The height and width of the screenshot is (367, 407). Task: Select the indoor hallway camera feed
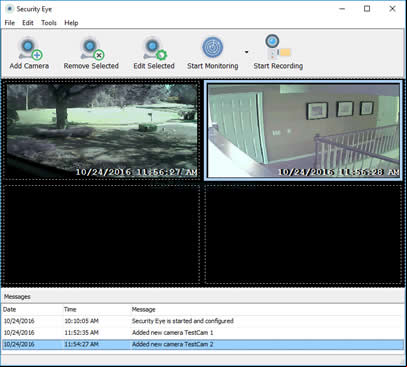click(303, 130)
